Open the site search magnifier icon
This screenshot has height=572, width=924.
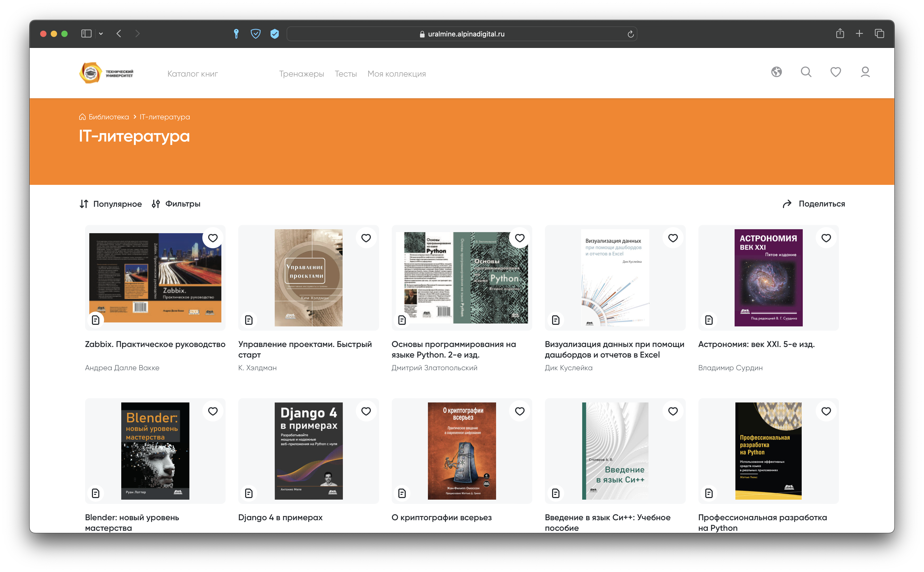pyautogui.click(x=806, y=72)
